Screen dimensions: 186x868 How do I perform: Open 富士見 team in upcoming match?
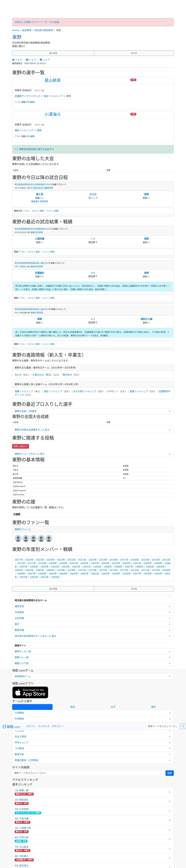[40, 194]
